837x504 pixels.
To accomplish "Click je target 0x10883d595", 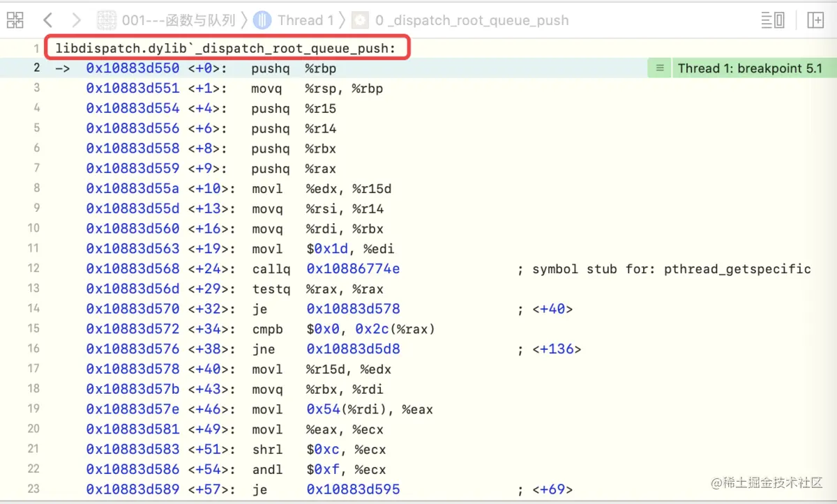I will pos(353,489).
